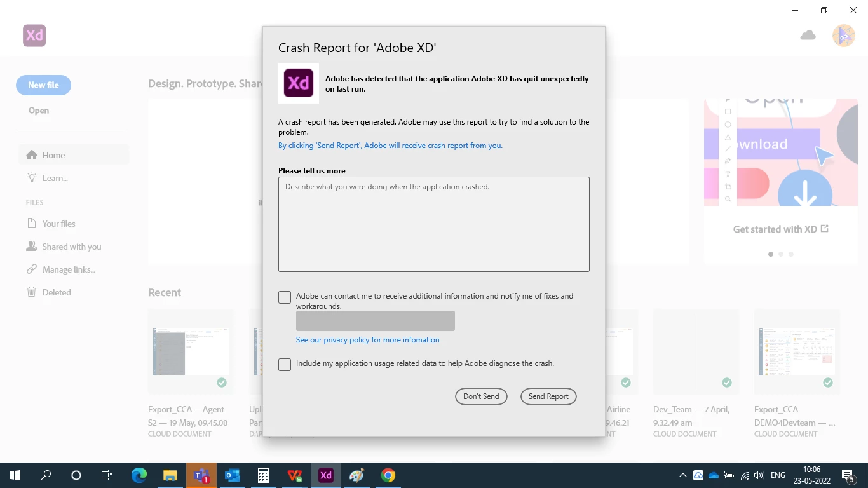Open File Explorer from taskbar
Viewport: 868px width, 488px height.
point(170,475)
